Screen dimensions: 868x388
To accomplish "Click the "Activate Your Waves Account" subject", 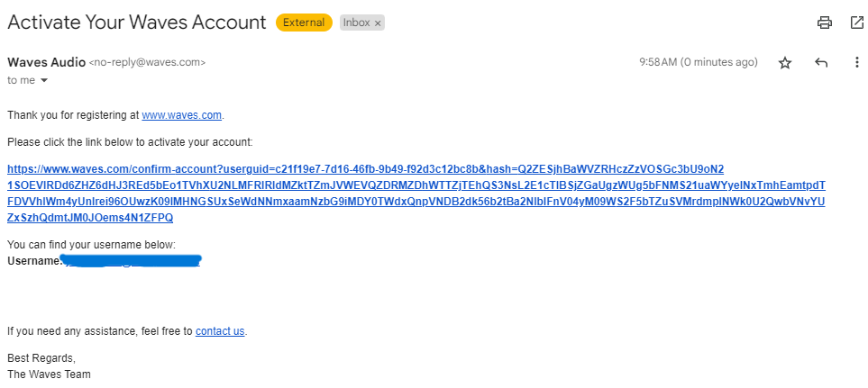I will click(x=137, y=23).
